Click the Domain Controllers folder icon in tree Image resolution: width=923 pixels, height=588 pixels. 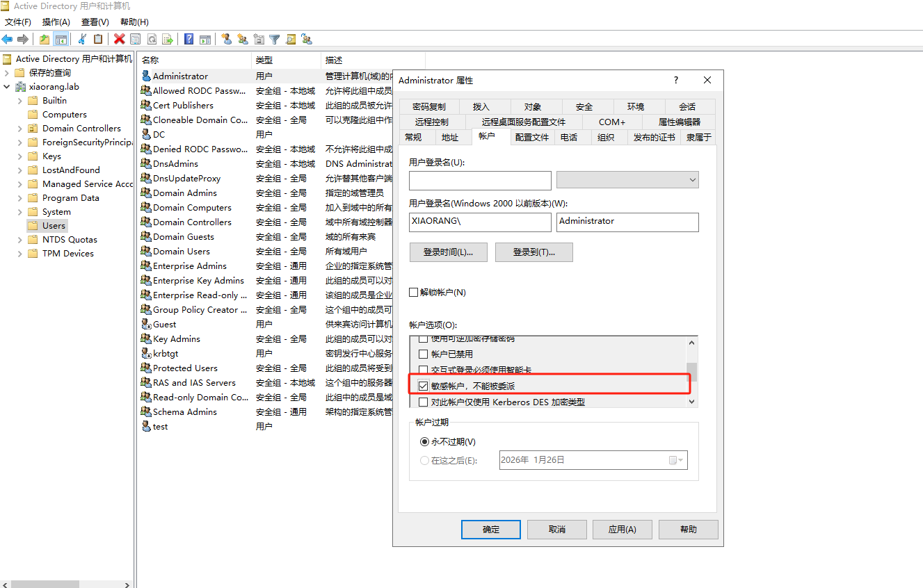33,128
